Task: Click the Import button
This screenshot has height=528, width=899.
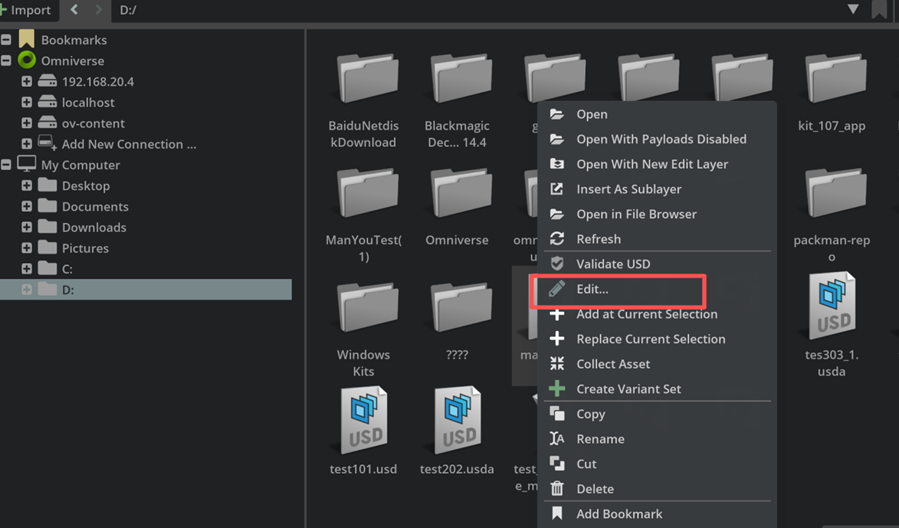Action: coord(26,10)
